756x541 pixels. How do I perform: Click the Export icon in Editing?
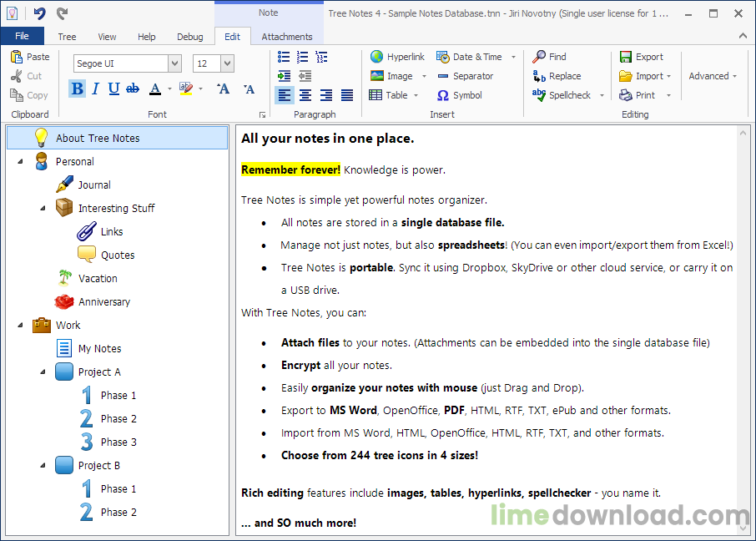pos(626,57)
